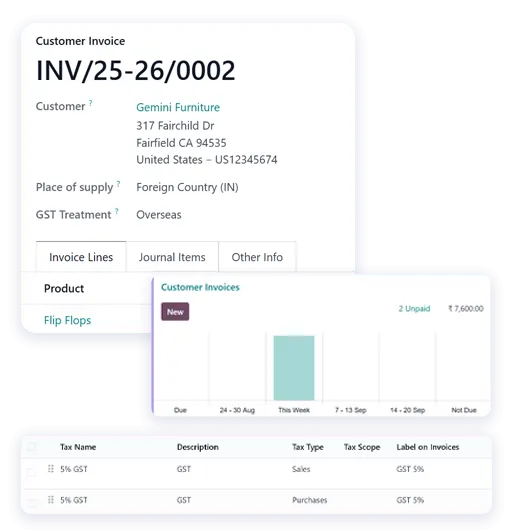This screenshot has width=510, height=531.
Task: Click the Due chart label
Action: click(180, 410)
